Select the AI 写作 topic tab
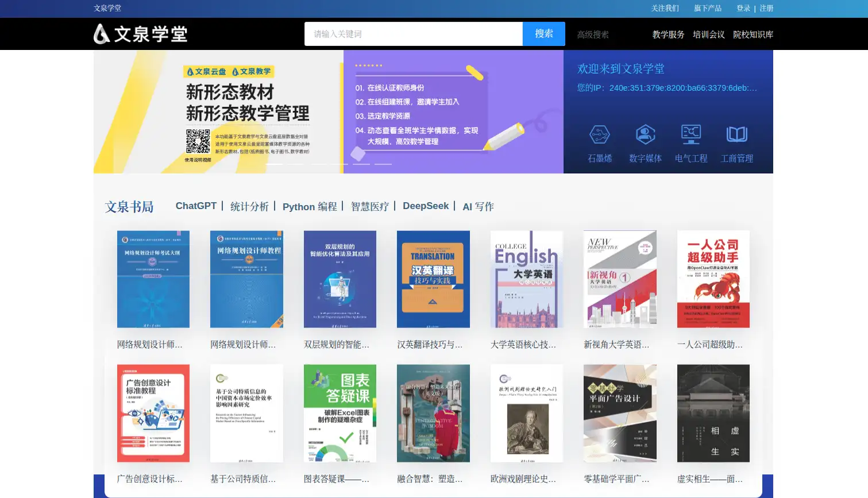868x498 pixels. [478, 206]
